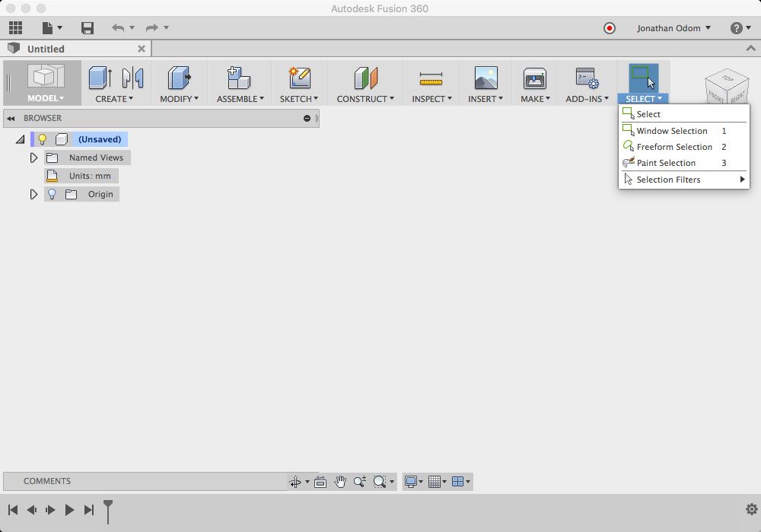Open Grid and Snaps icon

click(x=435, y=482)
